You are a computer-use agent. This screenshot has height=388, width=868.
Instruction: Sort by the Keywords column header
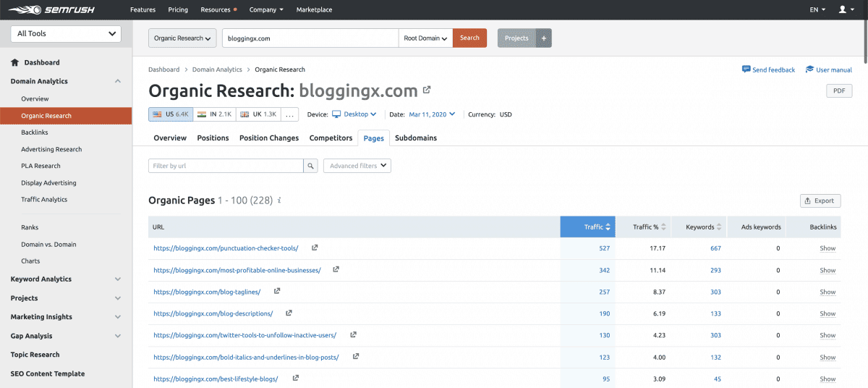pyautogui.click(x=699, y=227)
